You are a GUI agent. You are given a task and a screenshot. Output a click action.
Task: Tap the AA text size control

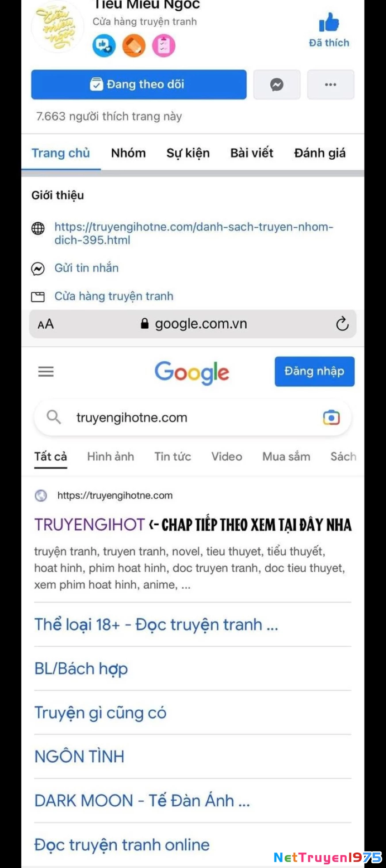click(x=46, y=324)
